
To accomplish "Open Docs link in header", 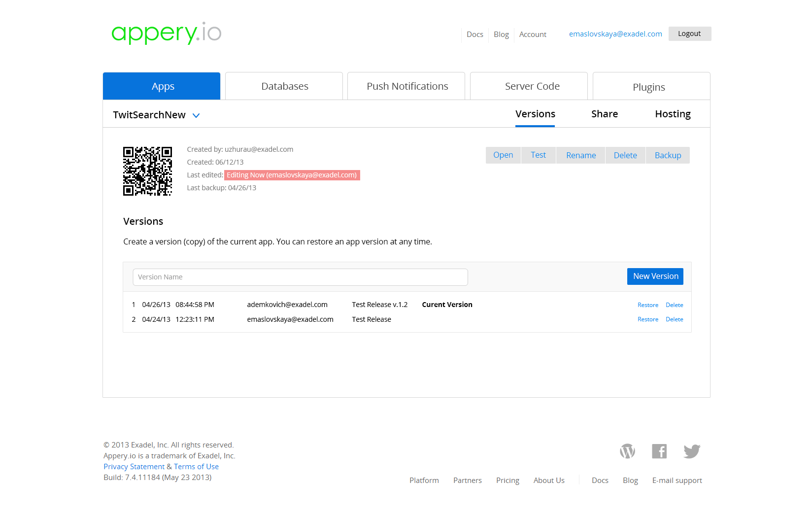I will coord(475,34).
